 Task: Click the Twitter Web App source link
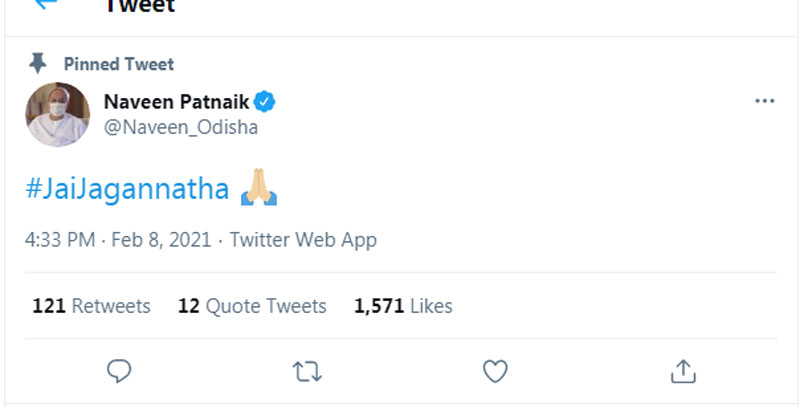(303, 240)
